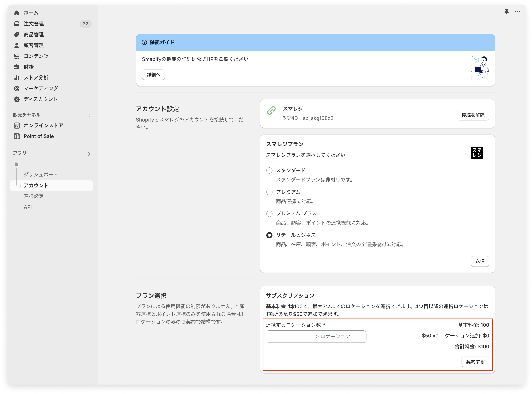Click the Content (コンテンツ) icon

point(17,56)
